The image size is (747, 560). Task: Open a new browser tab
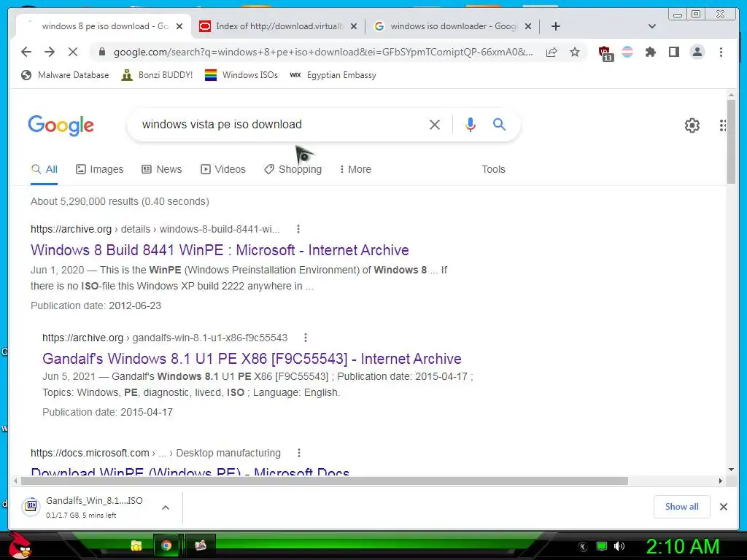pyautogui.click(x=555, y=26)
